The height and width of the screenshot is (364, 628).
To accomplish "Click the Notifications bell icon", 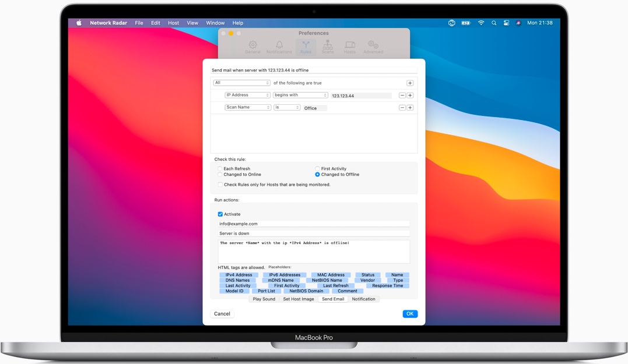I will tap(279, 47).
